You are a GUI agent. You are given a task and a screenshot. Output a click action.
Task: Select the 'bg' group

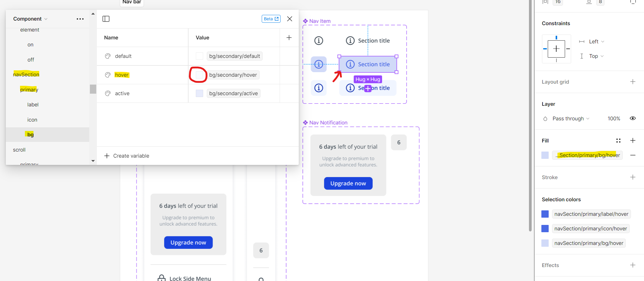pos(30,135)
